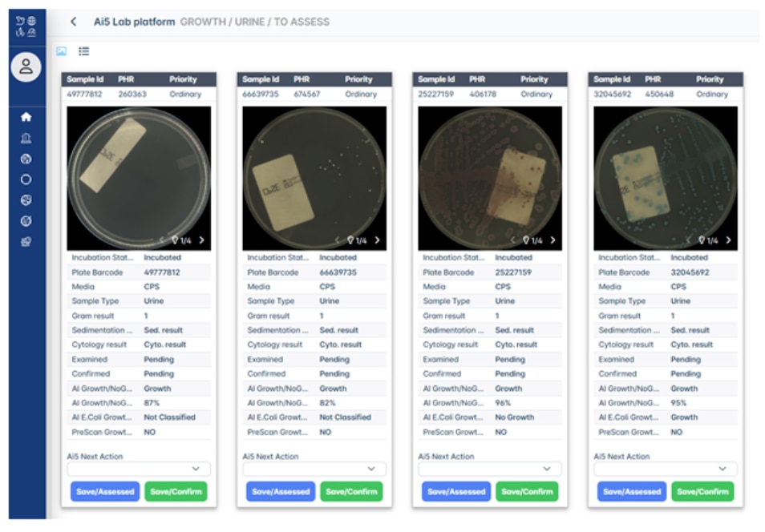765x532 pixels.
Task: Expand Ai5 Next Action for sample 66639735
Action: [314, 469]
